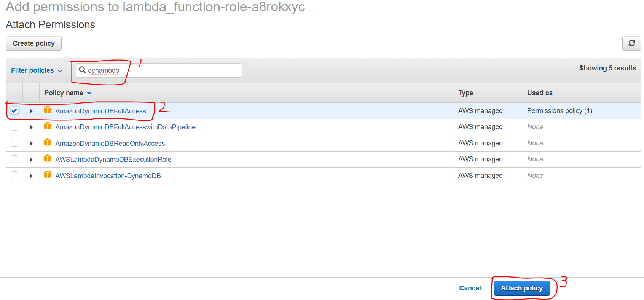Expand the AmazonDynamoDBFullAccess row details

point(31,111)
